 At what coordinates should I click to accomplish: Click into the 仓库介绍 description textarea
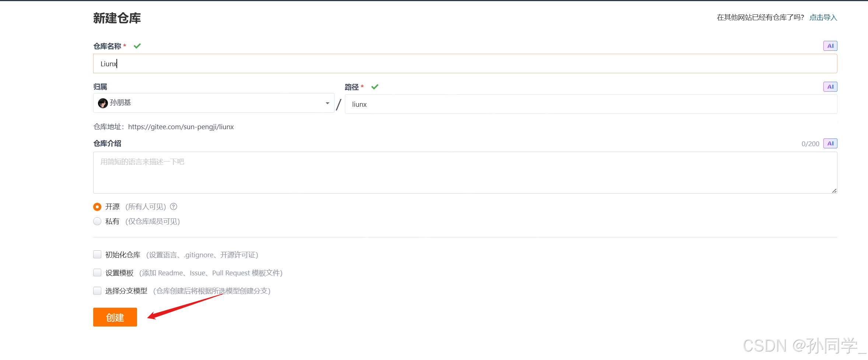point(465,173)
